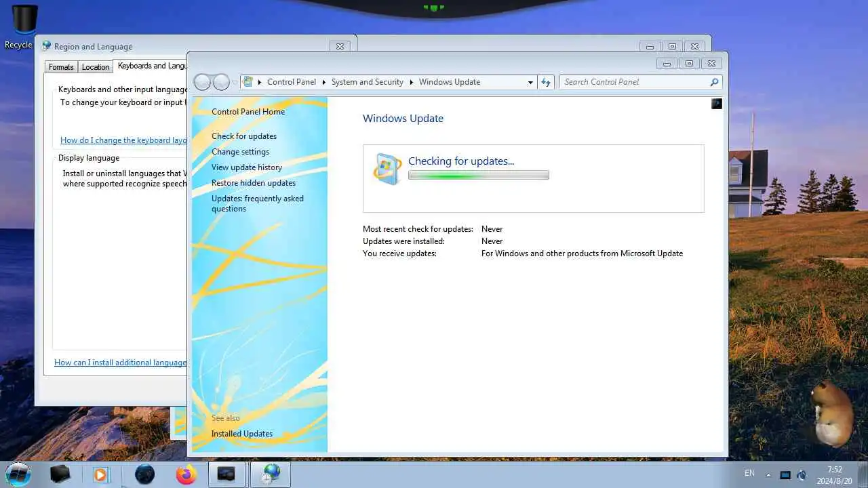Click the Back navigation arrow button
The image size is (868, 488).
(x=202, y=82)
